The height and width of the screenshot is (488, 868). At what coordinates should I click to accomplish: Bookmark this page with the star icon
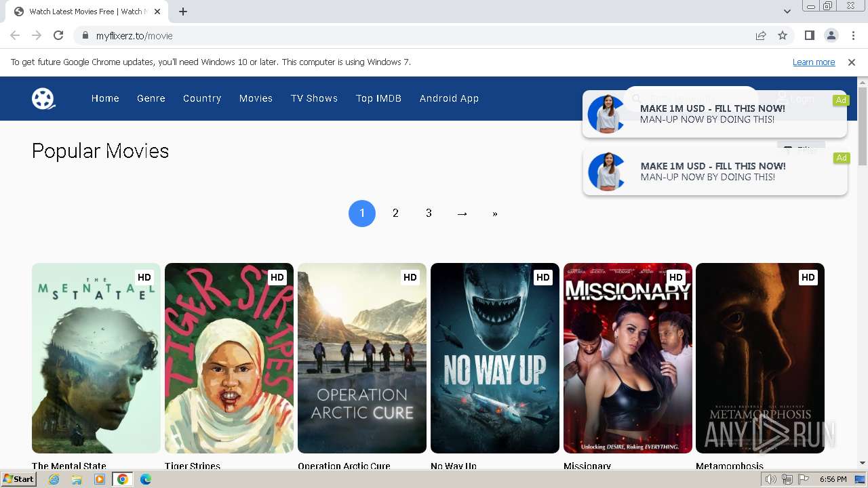point(783,36)
